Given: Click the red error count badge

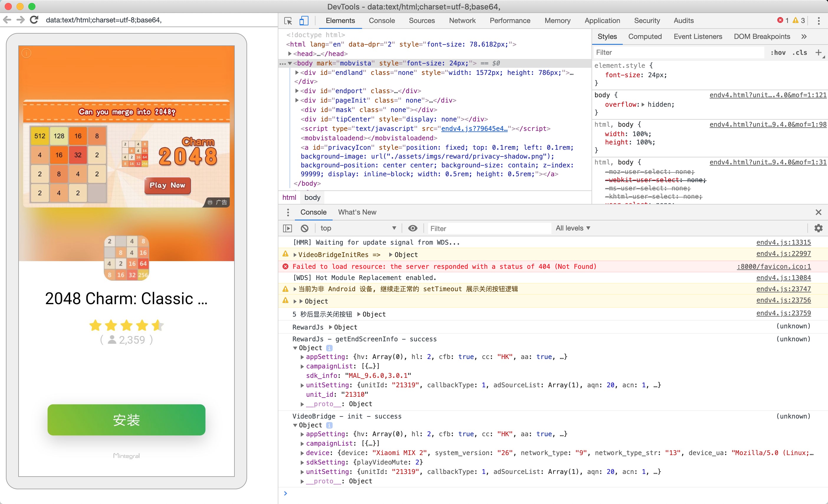Looking at the screenshot, I should click(x=783, y=20).
